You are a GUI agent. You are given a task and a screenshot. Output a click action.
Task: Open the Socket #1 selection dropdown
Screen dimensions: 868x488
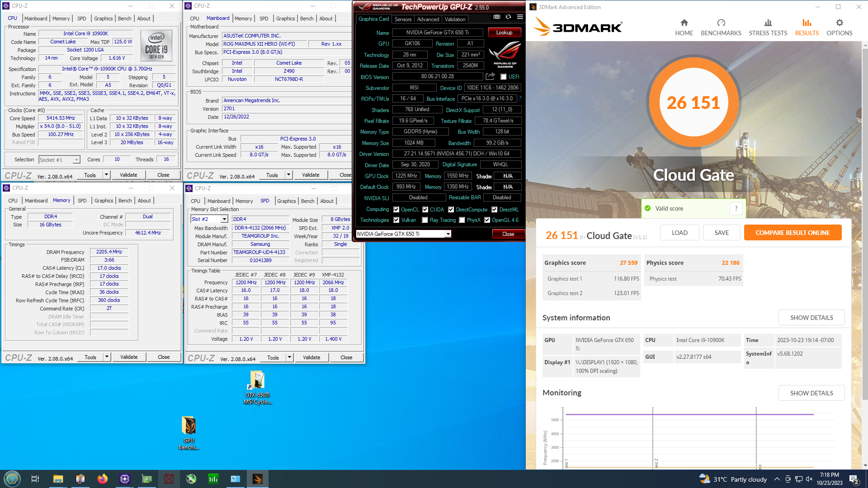coord(59,160)
